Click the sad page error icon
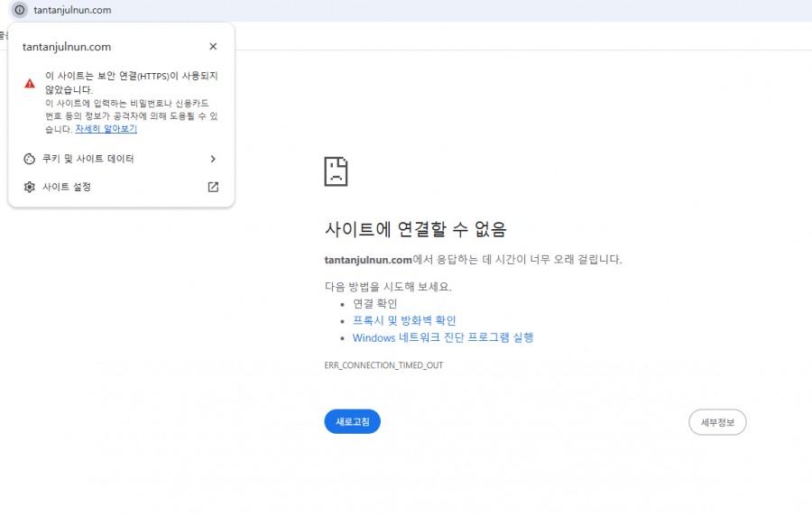 pos(336,171)
